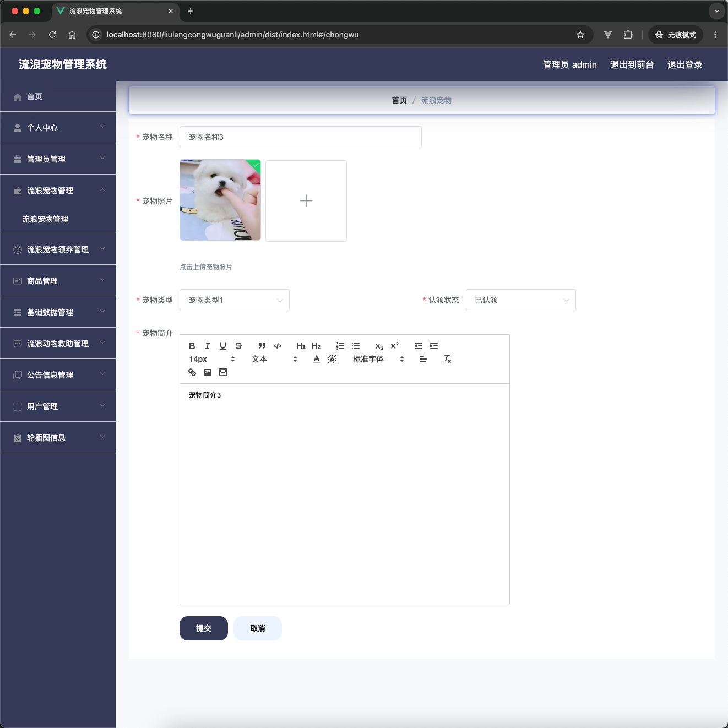This screenshot has width=728, height=728.
Task: Insert ordered numbered list
Action: click(x=340, y=346)
